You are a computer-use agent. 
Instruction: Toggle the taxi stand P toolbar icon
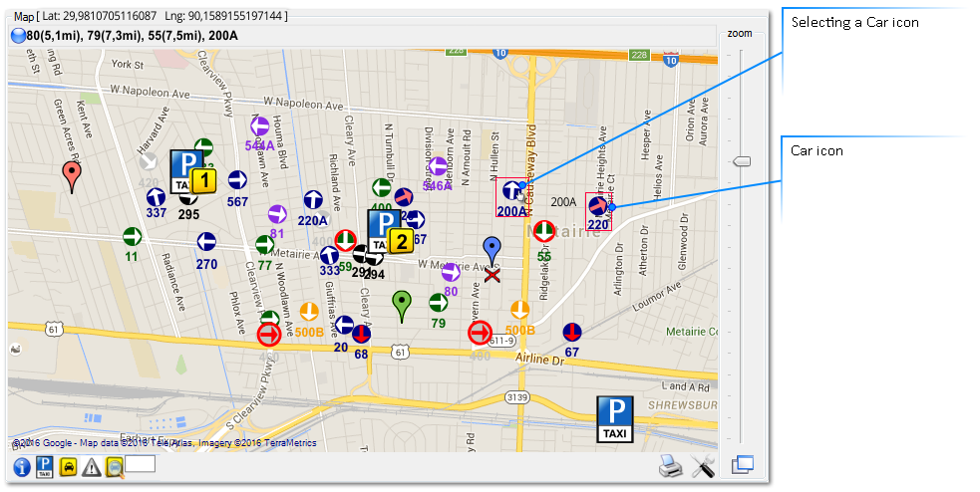pyautogui.click(x=45, y=467)
